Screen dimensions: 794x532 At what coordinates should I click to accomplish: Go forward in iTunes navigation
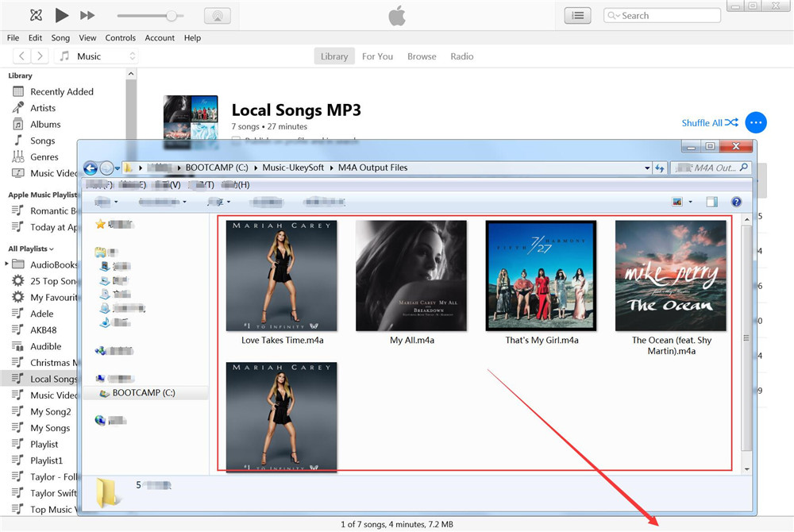(40, 56)
